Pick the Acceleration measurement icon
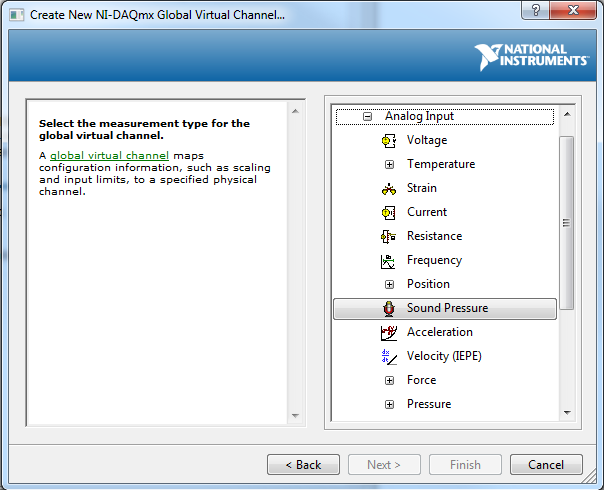 click(389, 332)
